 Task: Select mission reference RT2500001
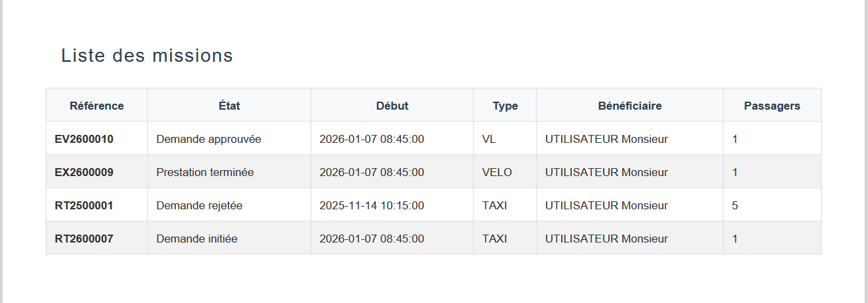84,206
